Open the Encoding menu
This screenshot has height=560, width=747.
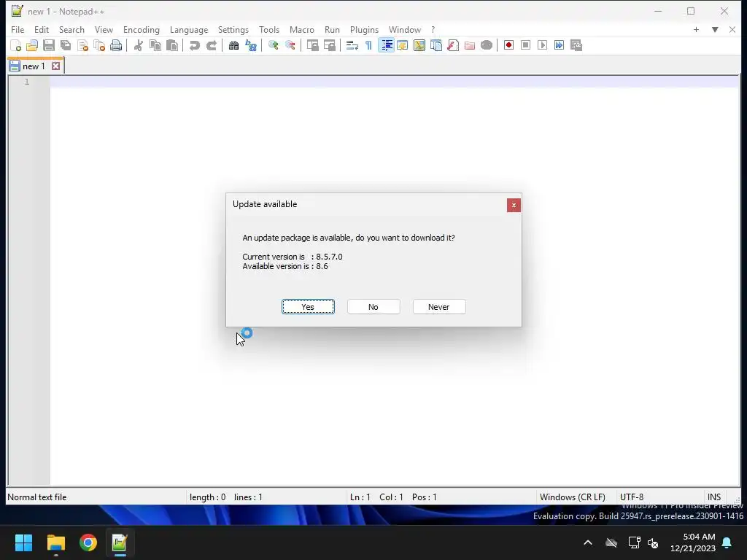point(141,29)
